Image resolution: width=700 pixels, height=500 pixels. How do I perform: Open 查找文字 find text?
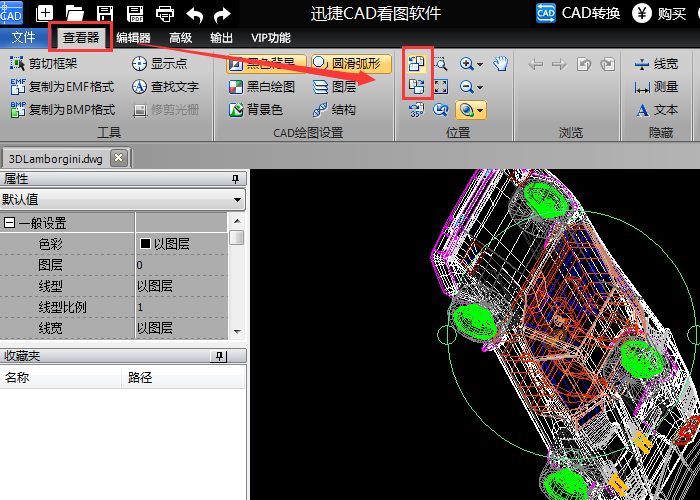click(165, 86)
